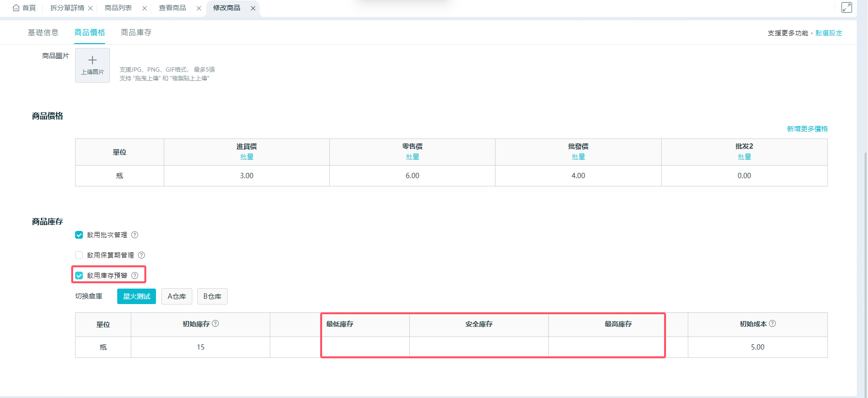Screen dimensions: 868x398
Task: Close the 拆分單詳情 tab
Action: click(91, 8)
